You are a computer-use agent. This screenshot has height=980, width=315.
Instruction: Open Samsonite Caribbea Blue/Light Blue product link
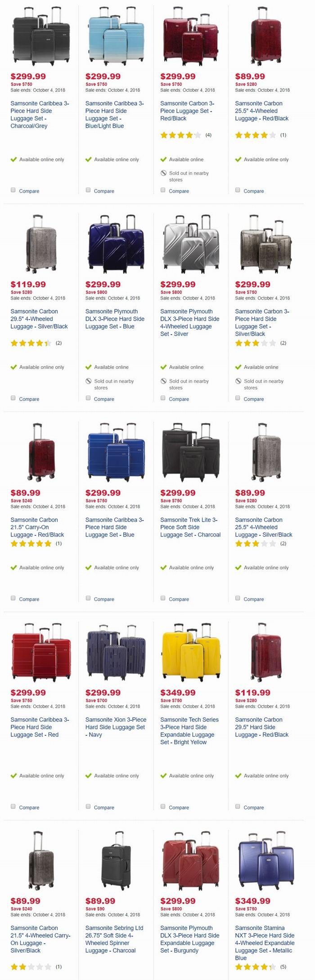(114, 115)
